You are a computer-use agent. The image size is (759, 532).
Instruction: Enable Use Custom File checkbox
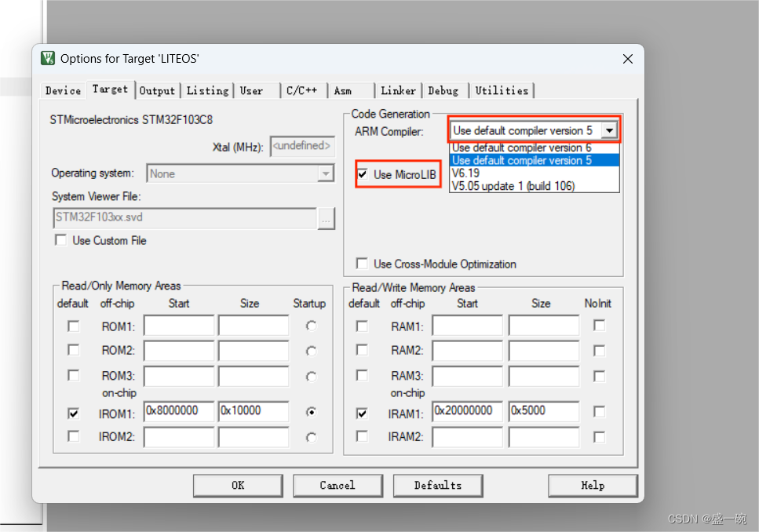click(x=61, y=240)
